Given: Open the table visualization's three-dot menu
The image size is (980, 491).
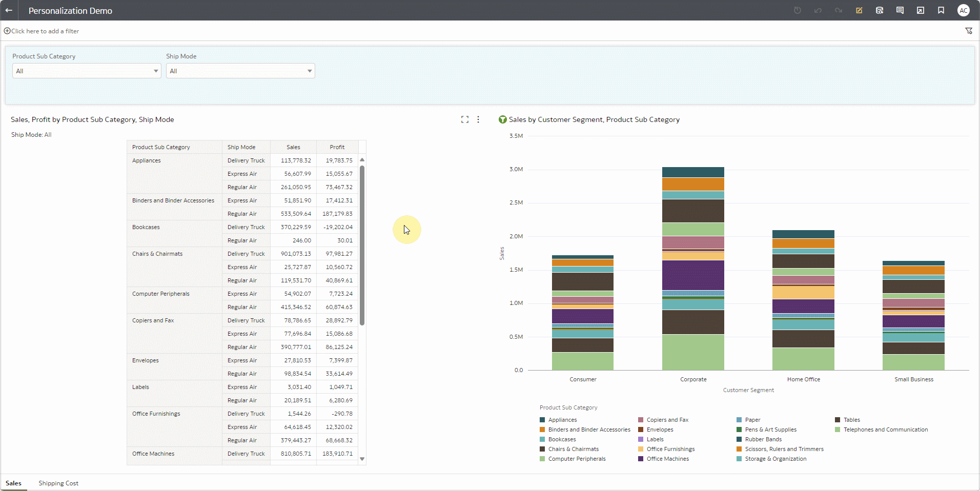Looking at the screenshot, I should (478, 119).
